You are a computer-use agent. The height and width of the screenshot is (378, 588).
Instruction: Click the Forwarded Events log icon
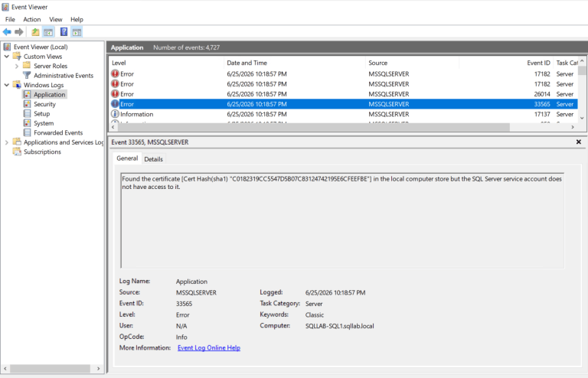(27, 132)
